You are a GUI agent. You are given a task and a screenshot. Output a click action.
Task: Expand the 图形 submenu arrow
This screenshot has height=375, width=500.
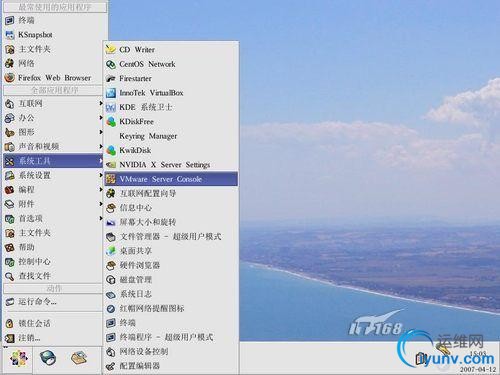click(x=100, y=132)
